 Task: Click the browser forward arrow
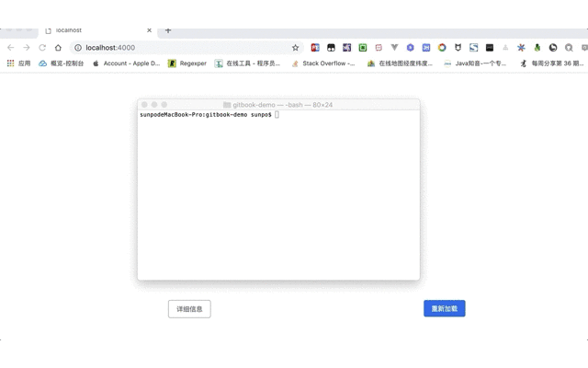point(26,47)
